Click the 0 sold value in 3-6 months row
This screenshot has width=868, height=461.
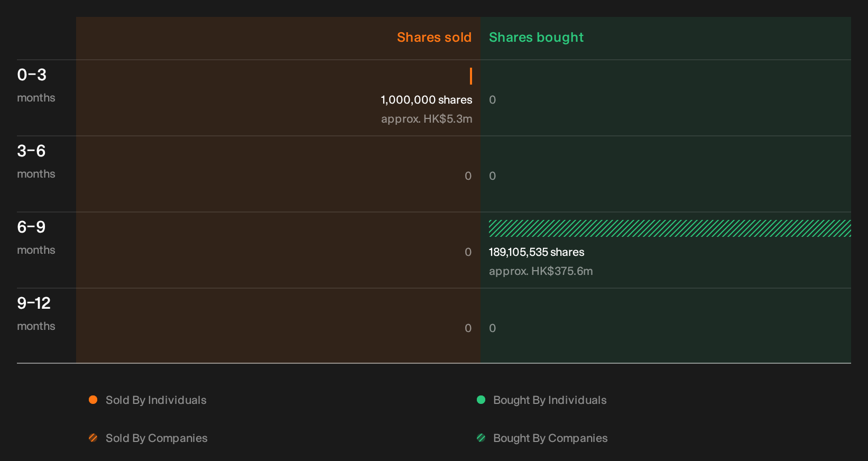[468, 176]
